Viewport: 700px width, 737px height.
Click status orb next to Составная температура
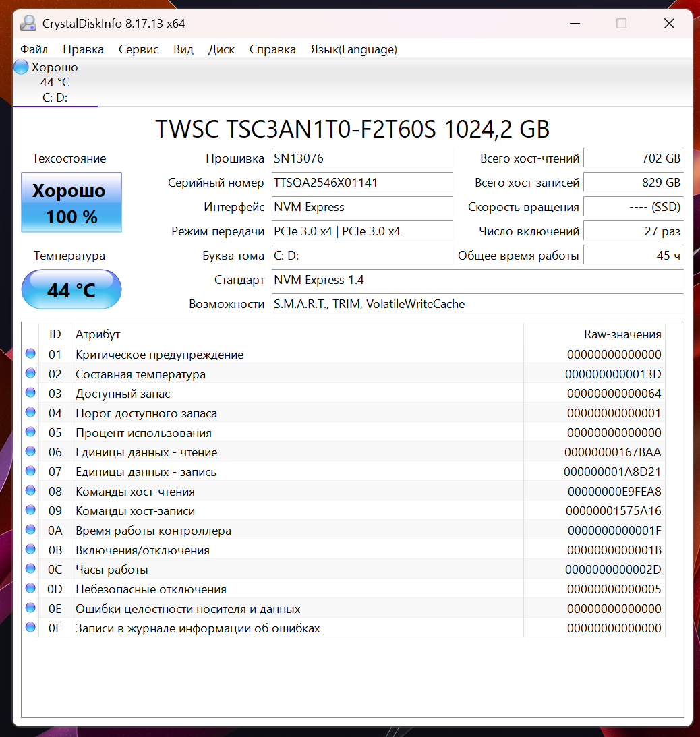click(30, 374)
